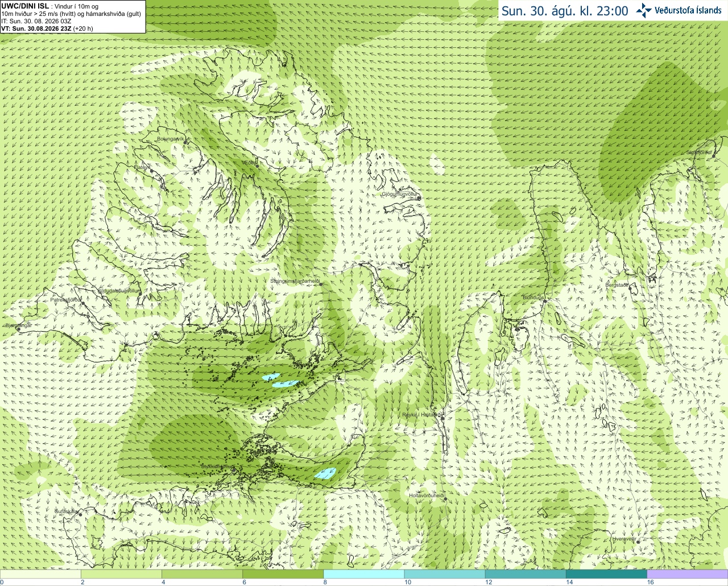Click the Patreksfjörður station label
The height and width of the screenshot is (586, 728).
tap(66, 299)
